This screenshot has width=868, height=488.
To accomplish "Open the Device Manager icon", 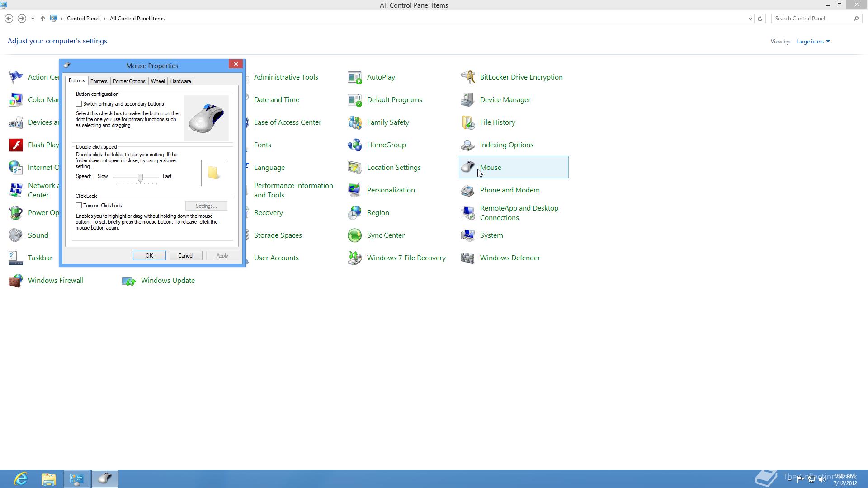I will [x=467, y=100].
